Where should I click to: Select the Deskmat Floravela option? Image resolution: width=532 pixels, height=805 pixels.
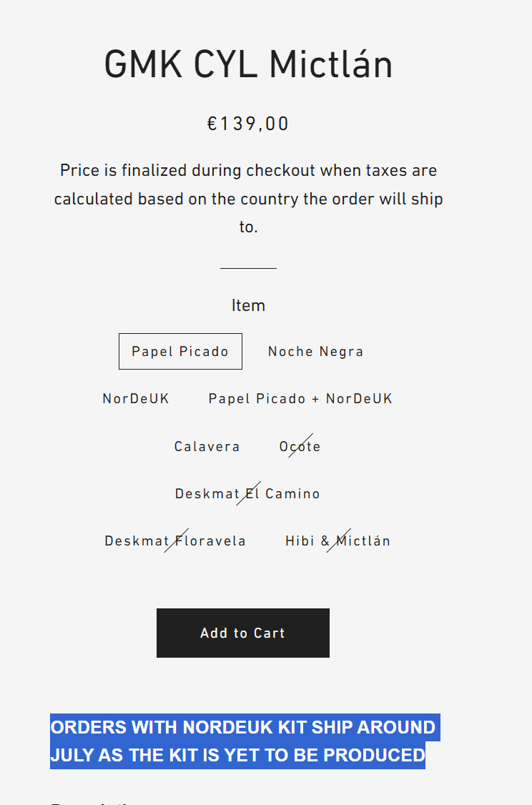175,541
